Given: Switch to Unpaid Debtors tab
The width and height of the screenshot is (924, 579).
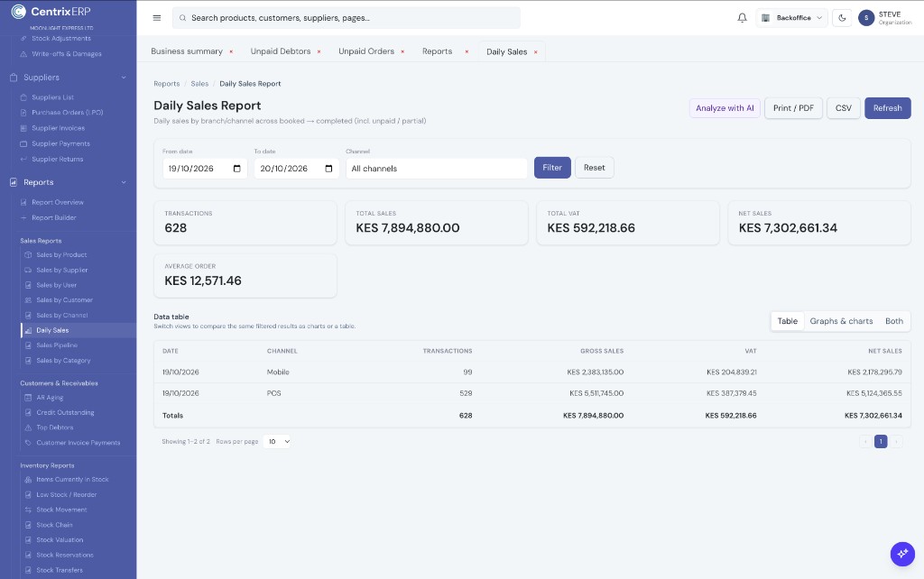Looking at the screenshot, I should pyautogui.click(x=281, y=51).
